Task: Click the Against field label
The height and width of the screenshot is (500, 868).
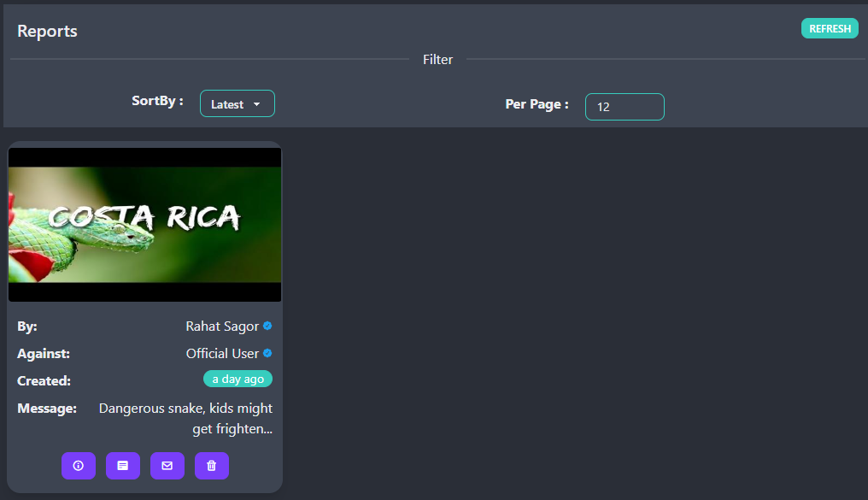Action: coord(44,354)
